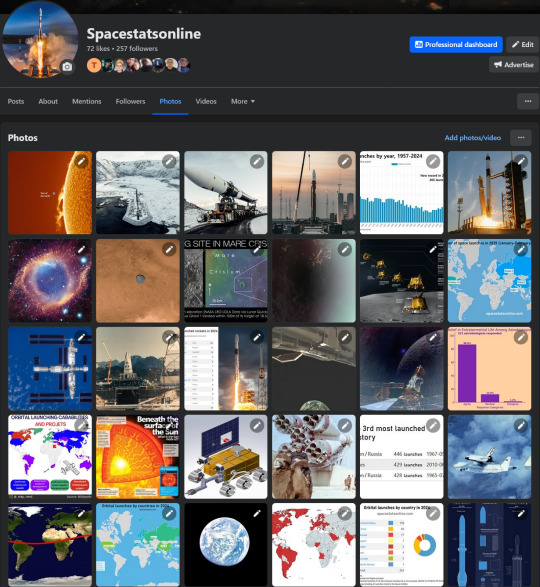
Task: Edit the space station diagram photo
Action: (x=81, y=337)
